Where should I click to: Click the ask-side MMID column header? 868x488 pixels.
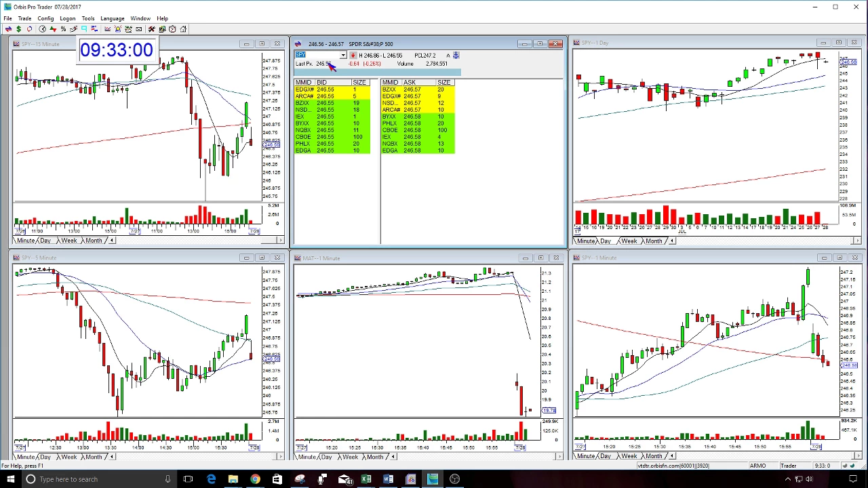(x=391, y=82)
